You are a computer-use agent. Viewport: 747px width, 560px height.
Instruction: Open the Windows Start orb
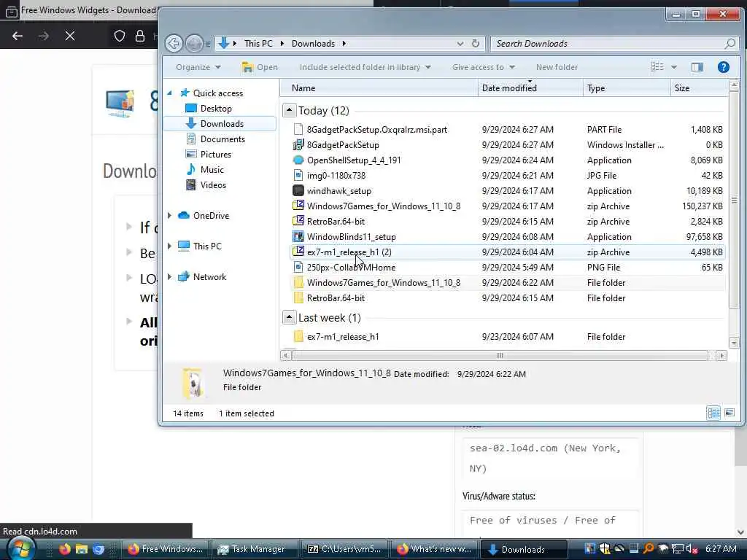(x=20, y=549)
